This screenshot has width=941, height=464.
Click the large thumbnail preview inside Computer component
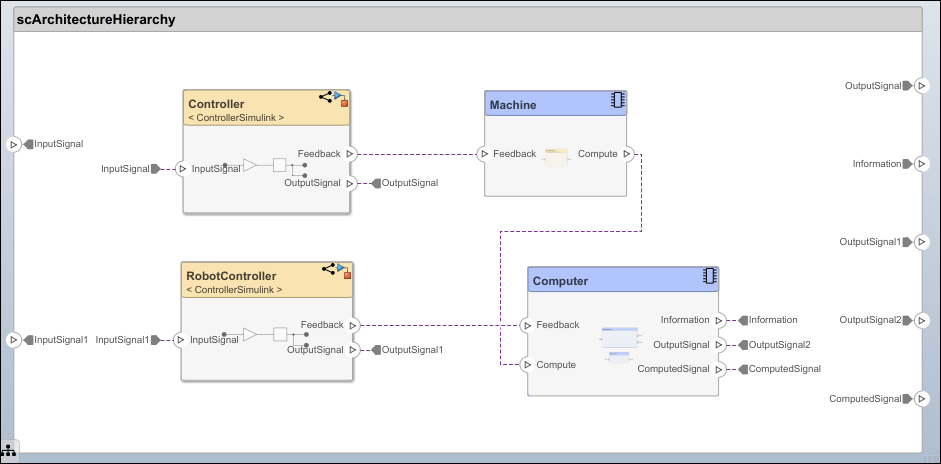[x=619, y=337]
